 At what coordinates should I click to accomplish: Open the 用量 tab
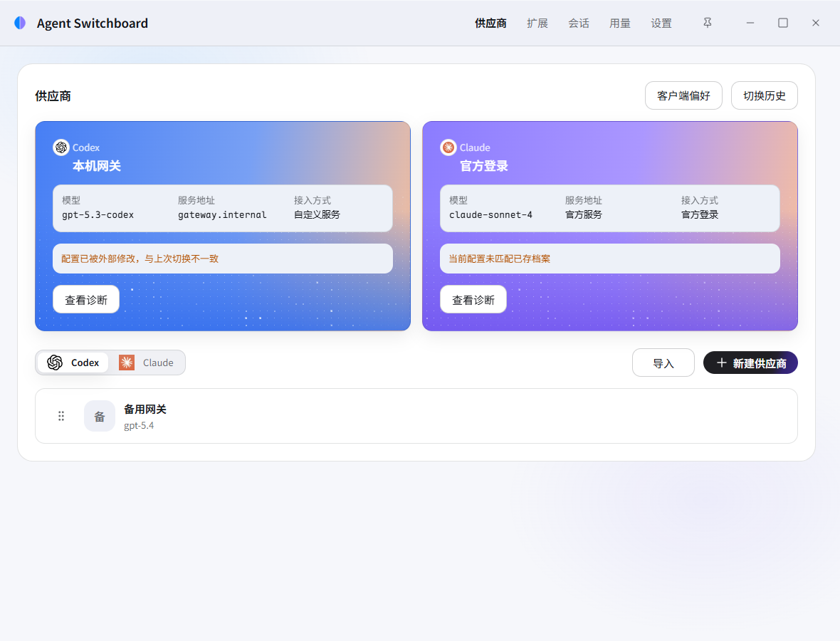[x=620, y=23]
